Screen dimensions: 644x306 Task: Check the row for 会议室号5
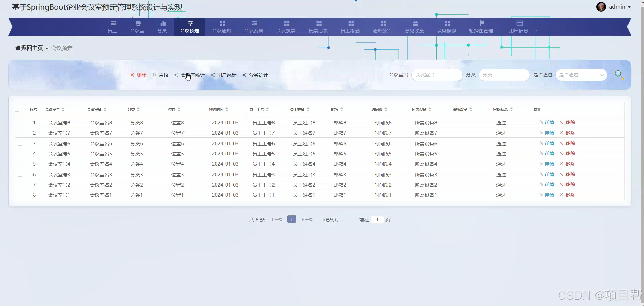tap(20, 154)
